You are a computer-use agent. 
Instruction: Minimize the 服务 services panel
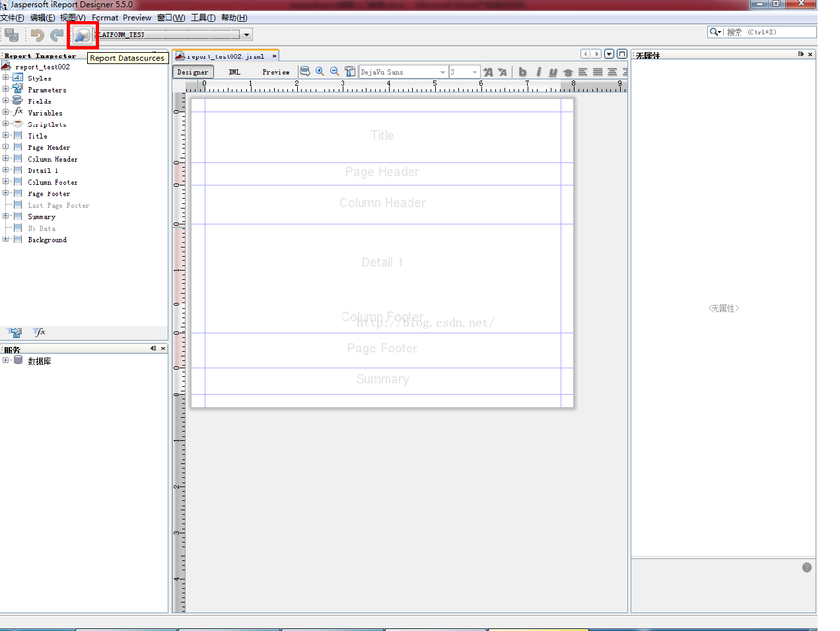click(153, 349)
